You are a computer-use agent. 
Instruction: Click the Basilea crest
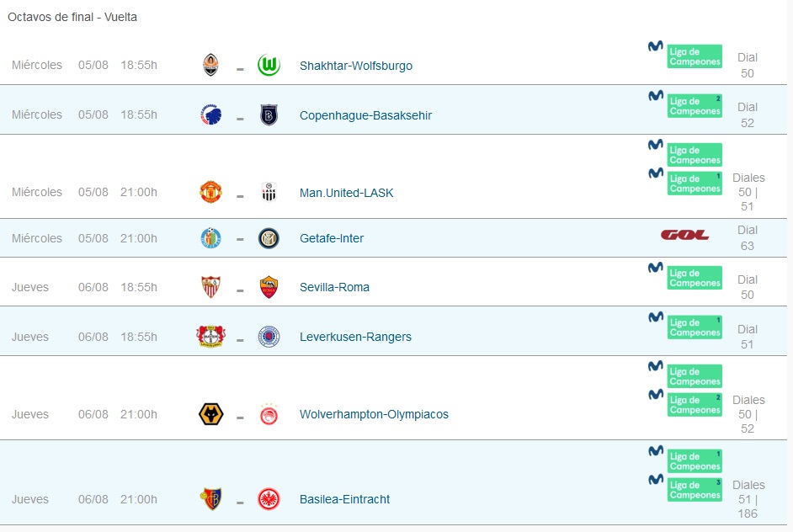pos(211,499)
